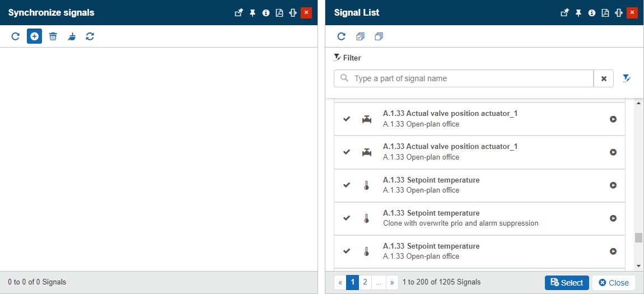This screenshot has width=644, height=294.
Task: Export Signal List as PDF
Action: 605,13
